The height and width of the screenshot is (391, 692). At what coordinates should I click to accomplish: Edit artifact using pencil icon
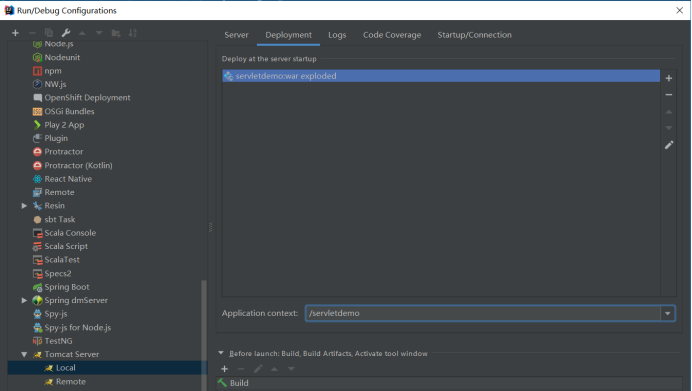point(669,145)
